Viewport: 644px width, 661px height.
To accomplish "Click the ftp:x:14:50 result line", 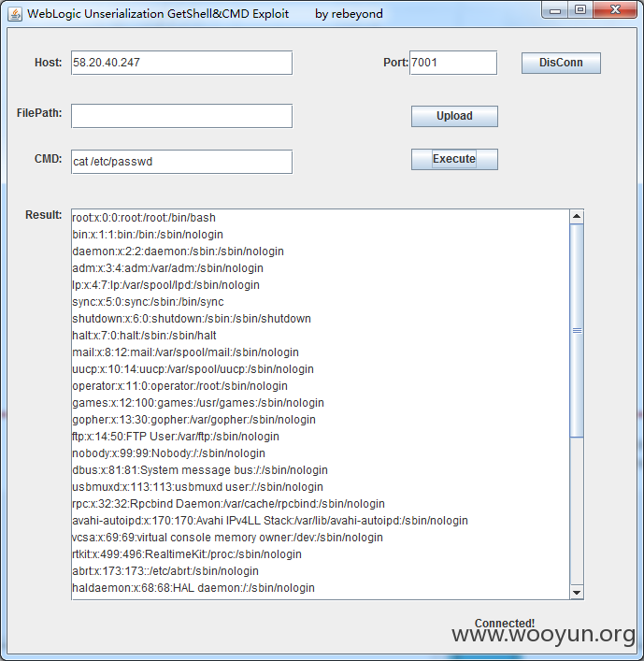I will (176, 437).
